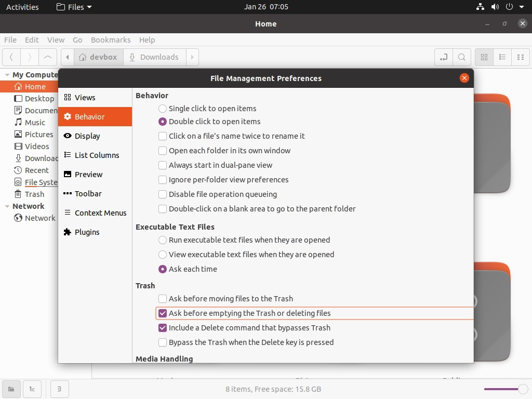The width and height of the screenshot is (532, 399).
Task: Select the Preview preferences category
Action: pos(88,174)
